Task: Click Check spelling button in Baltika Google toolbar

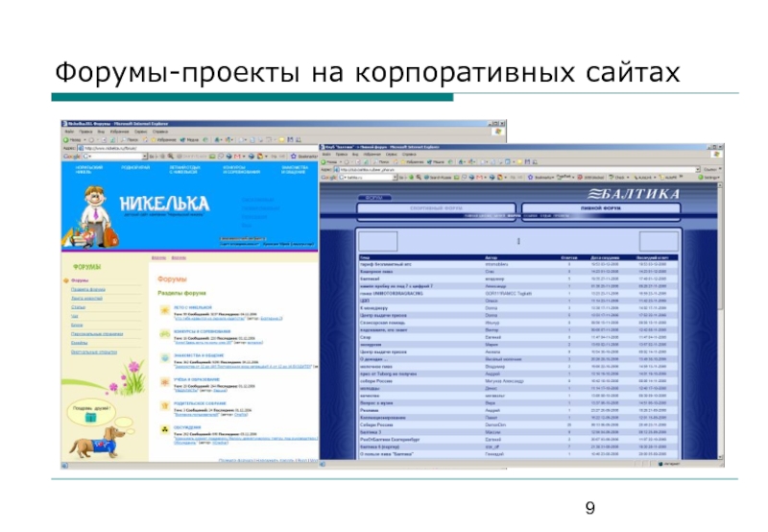Action: (617, 177)
